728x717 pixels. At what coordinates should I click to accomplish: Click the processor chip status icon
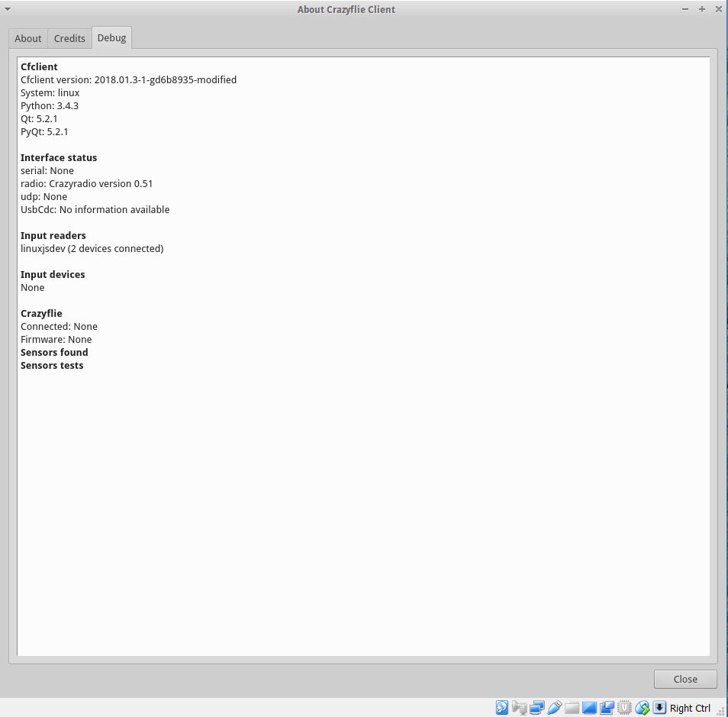pyautogui.click(x=625, y=708)
